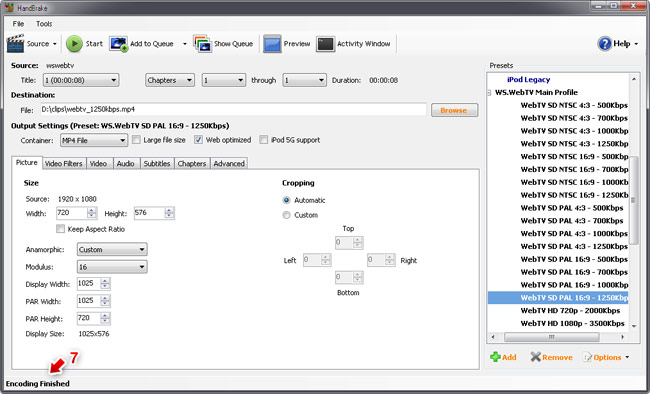The image size is (650, 394).
Task: Click the Remove preset X icon
Action: point(535,357)
